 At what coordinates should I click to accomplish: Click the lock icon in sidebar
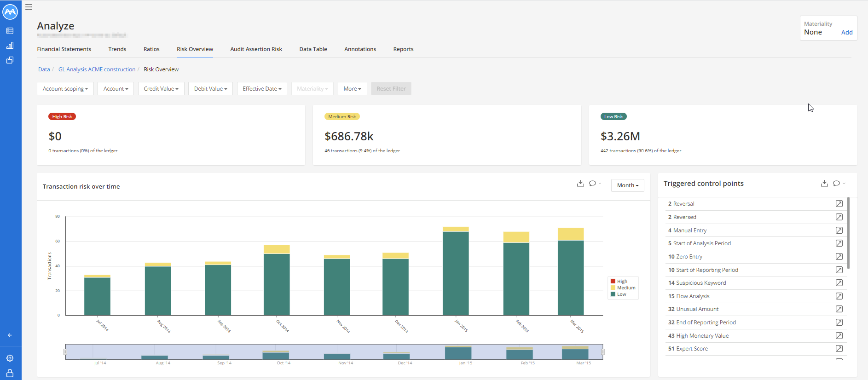point(10,373)
